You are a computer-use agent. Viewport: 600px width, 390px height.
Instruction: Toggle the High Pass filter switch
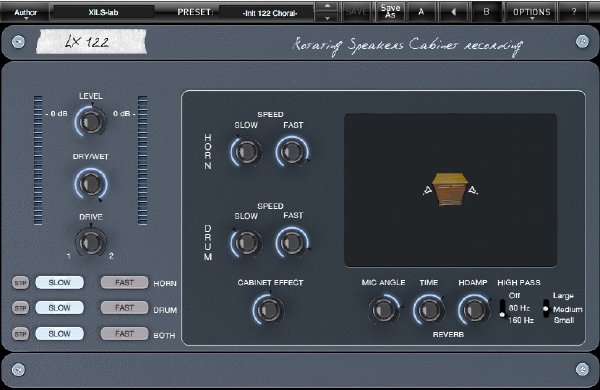(502, 308)
